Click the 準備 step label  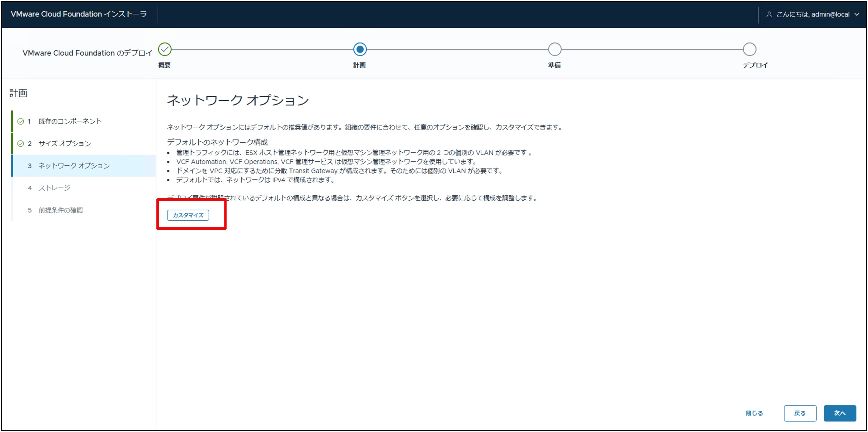click(554, 65)
